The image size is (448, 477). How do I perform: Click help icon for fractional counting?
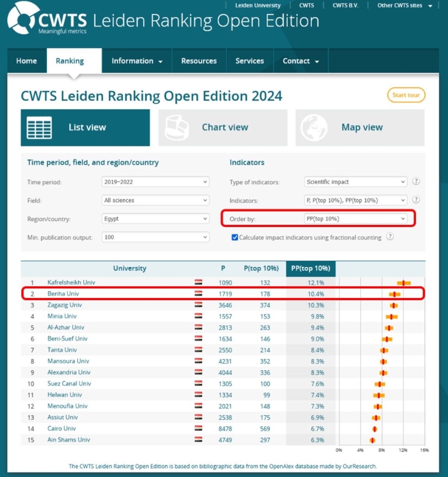(x=390, y=236)
